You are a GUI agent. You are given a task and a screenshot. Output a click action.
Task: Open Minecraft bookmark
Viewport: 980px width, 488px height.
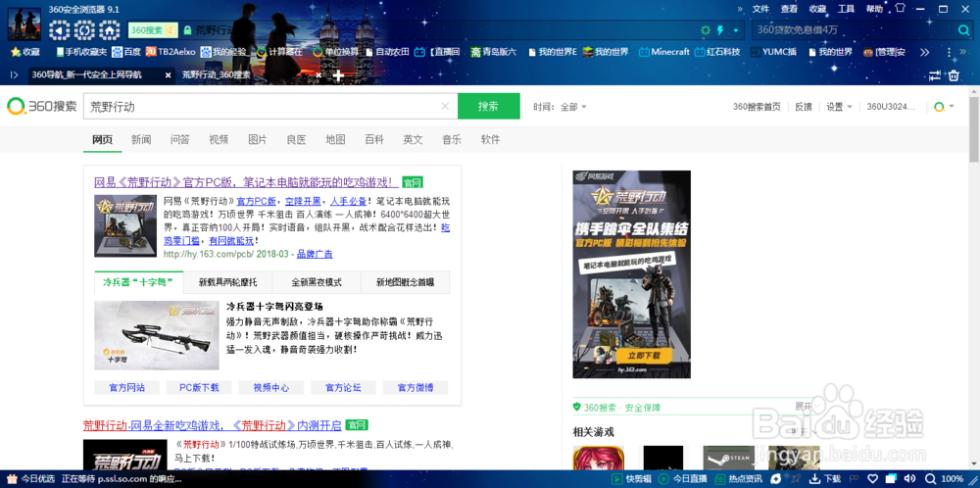point(663,52)
